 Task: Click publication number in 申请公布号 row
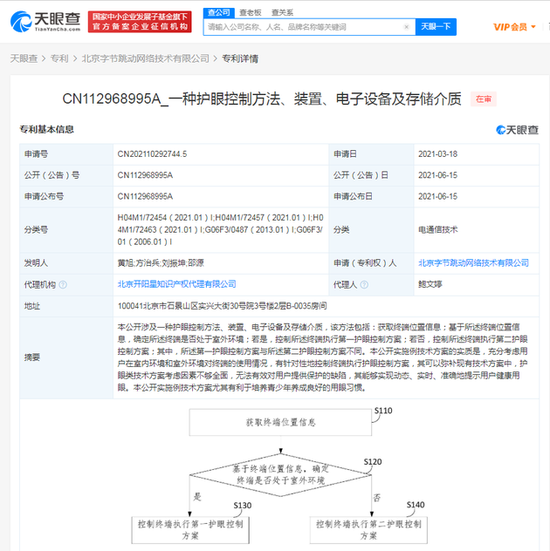click(x=145, y=196)
